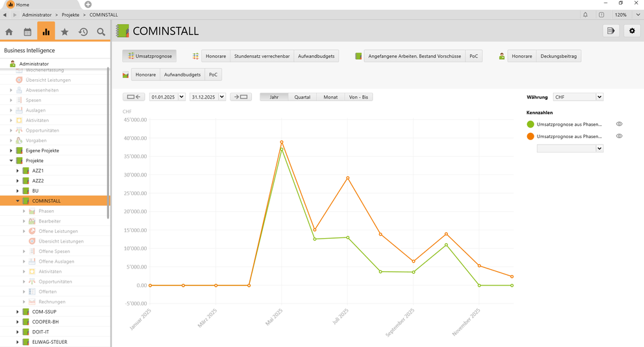This screenshot has height=347, width=644.
Task: Collapse the COMINSTALL tree node
Action: point(18,201)
